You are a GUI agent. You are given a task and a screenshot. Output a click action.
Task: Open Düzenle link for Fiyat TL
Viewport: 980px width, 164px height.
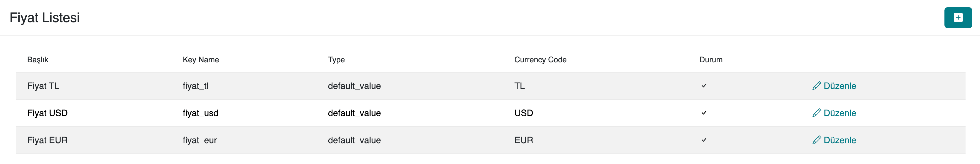839,86
